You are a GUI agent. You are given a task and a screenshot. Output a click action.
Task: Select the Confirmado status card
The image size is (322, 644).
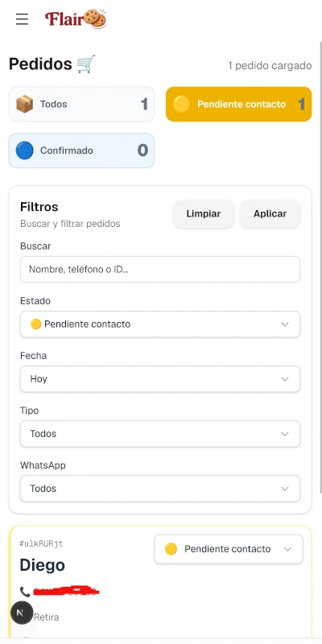click(82, 151)
